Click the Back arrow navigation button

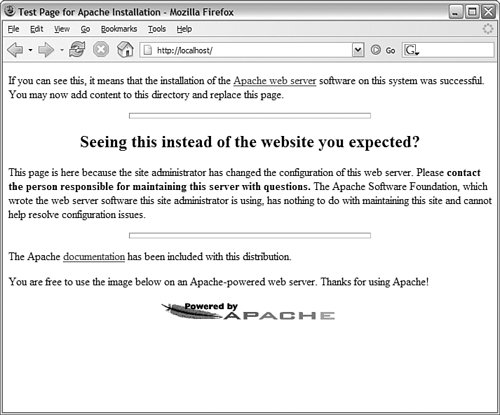click(15, 50)
